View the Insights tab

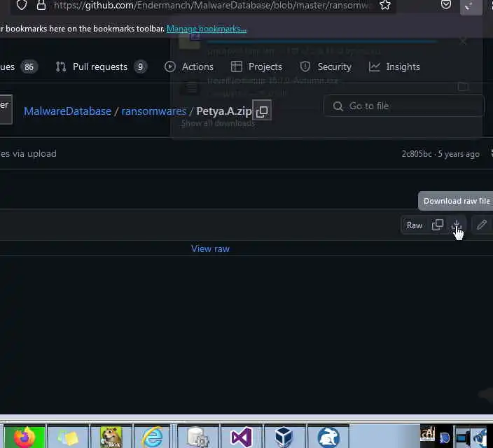pyautogui.click(x=394, y=67)
